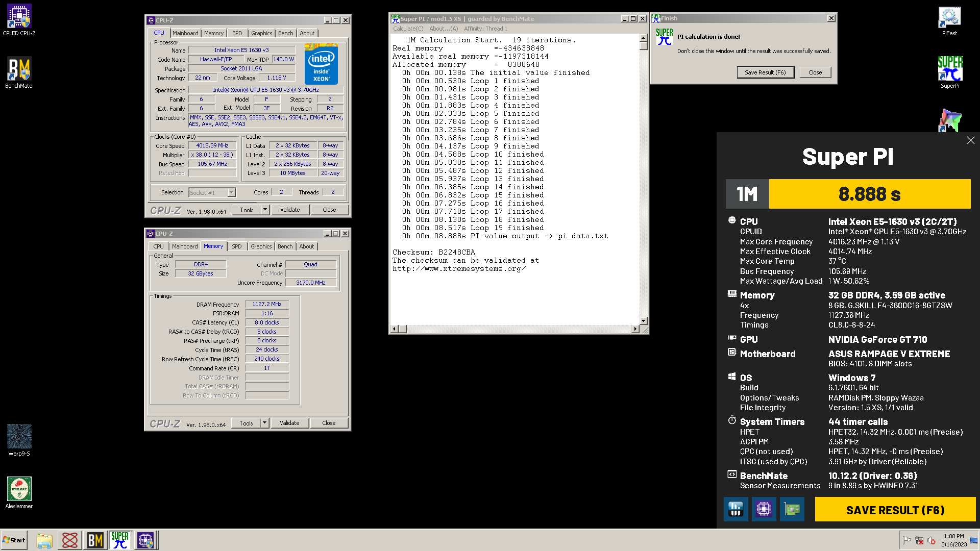Click the colorful desktop icon below SuperPi
The image size is (980, 551).
click(949, 120)
